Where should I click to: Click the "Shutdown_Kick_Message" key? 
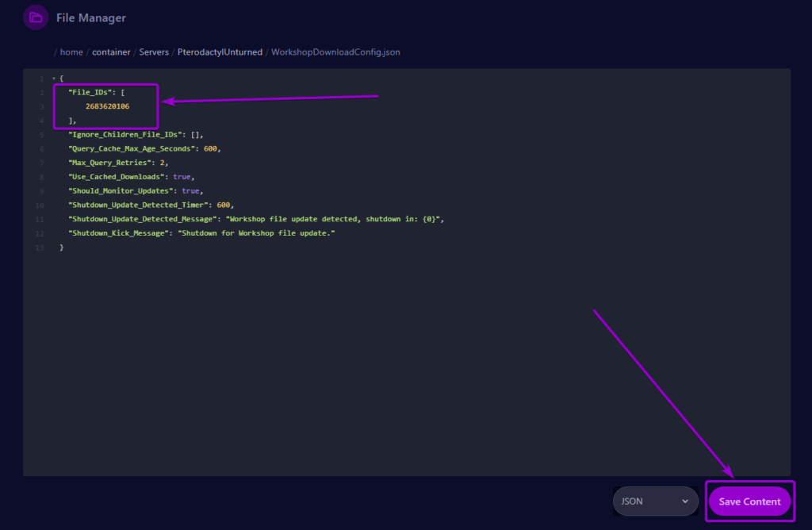(x=119, y=233)
